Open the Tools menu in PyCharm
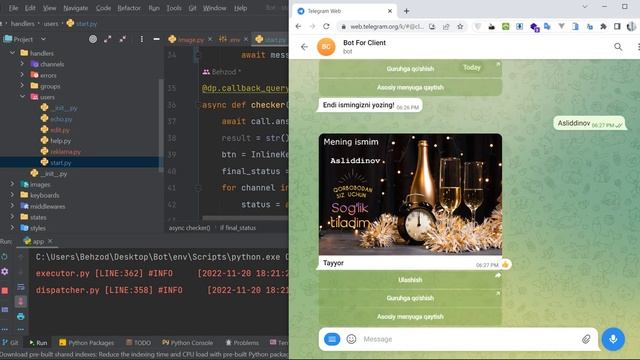The height and width of the screenshot is (360, 640). 173,8
